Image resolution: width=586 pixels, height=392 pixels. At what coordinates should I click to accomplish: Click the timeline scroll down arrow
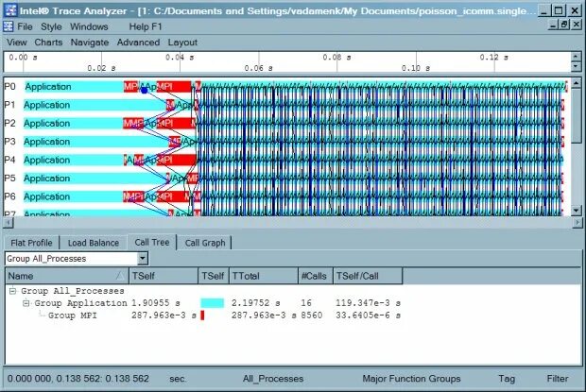(x=577, y=211)
